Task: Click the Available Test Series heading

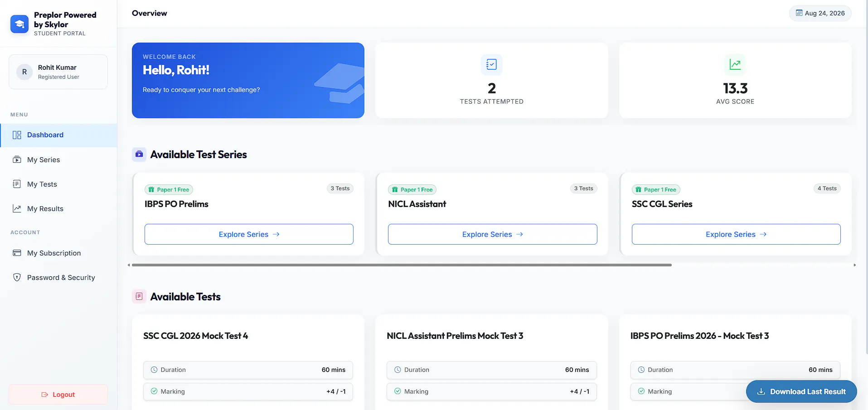Action: pos(199,154)
